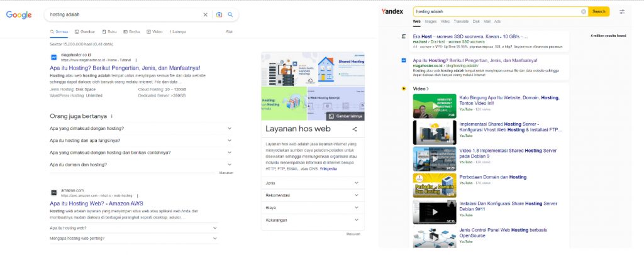Click amazon.com favicon in Google result
This screenshot has width=644, height=255.
tap(54, 193)
